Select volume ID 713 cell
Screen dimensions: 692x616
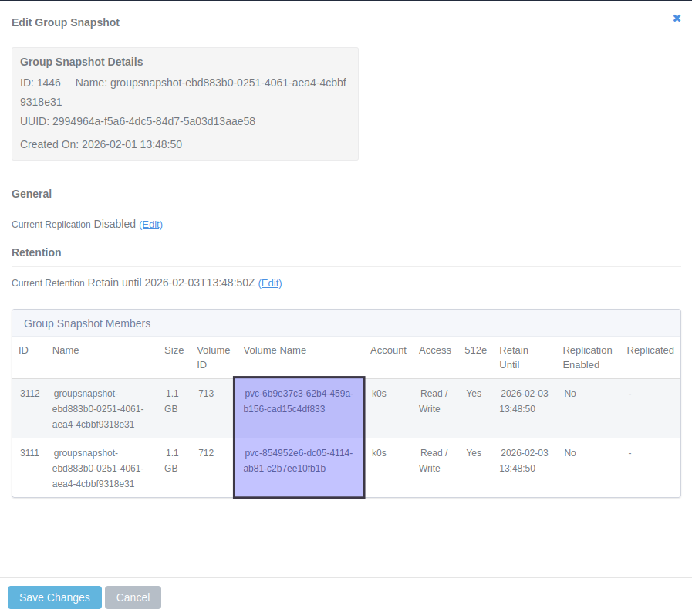pos(206,394)
